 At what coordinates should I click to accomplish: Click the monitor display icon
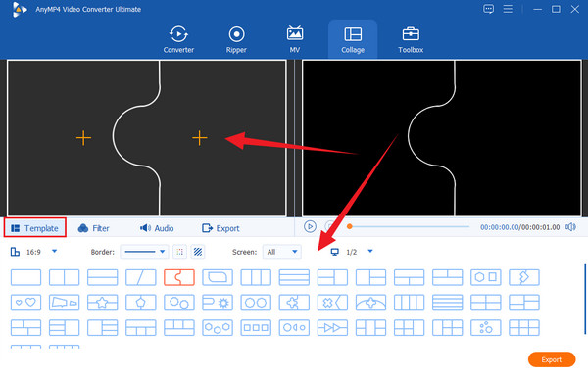click(x=334, y=252)
